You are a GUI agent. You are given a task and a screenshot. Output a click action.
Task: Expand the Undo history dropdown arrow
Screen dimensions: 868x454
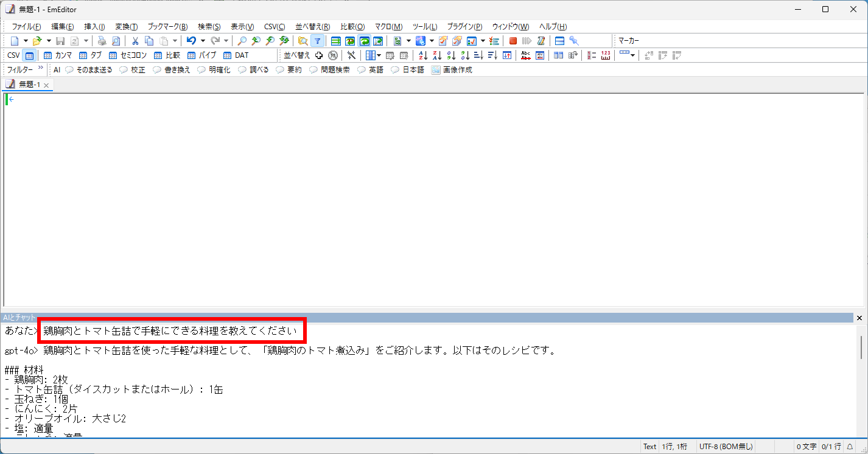(x=203, y=41)
